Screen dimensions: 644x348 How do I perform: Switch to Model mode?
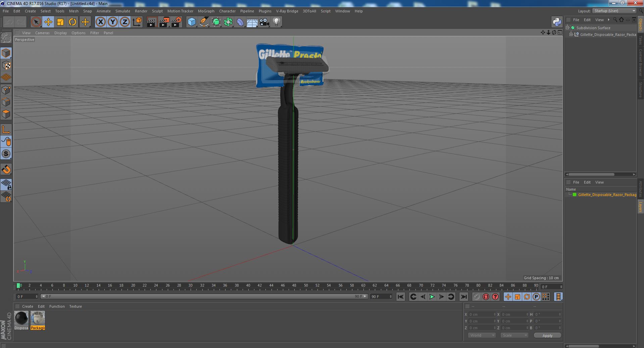tap(6, 53)
